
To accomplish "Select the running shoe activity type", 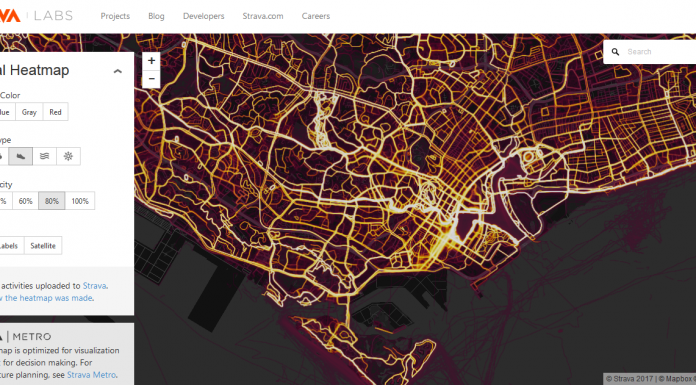I will pos(20,156).
